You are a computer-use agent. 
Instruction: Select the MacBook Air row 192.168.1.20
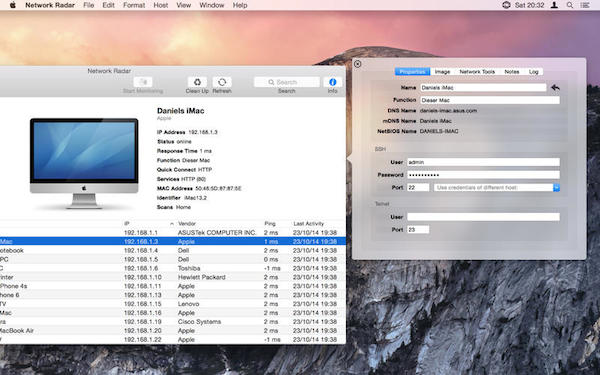coord(173,331)
